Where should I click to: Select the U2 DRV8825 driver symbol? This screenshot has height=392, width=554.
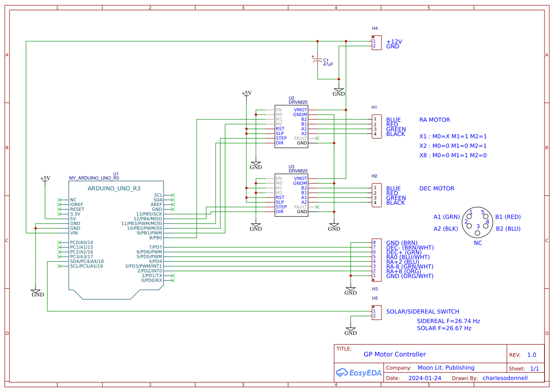point(291,127)
